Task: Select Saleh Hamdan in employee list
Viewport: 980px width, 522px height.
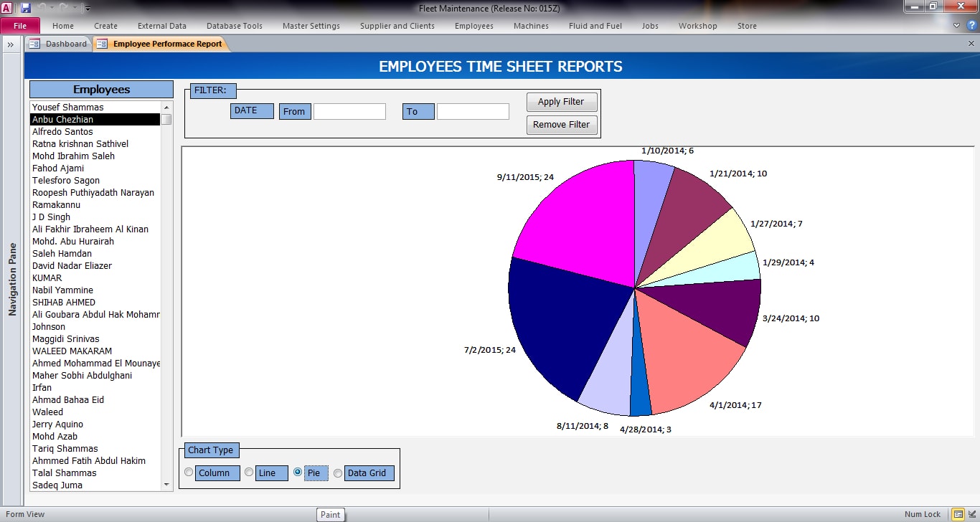Action: click(x=95, y=254)
